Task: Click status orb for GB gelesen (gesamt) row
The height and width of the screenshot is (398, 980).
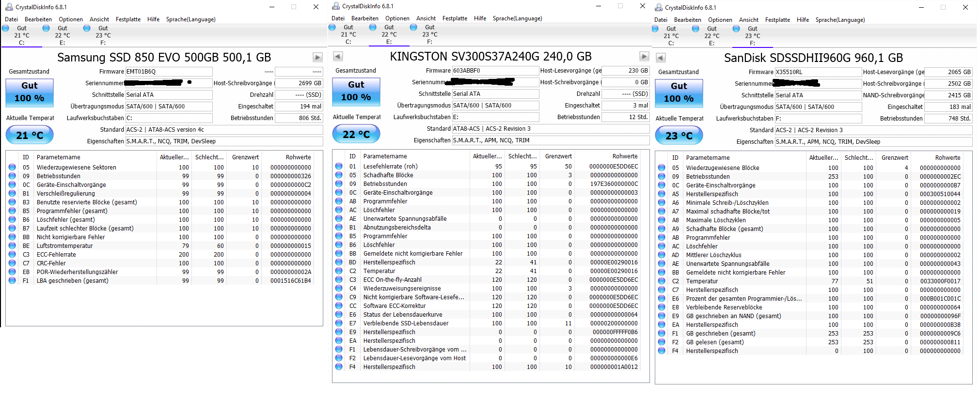Action: point(662,342)
